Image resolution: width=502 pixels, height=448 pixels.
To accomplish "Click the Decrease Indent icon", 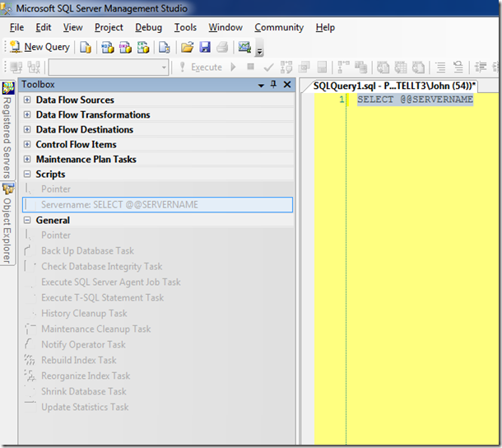I will click(481, 68).
